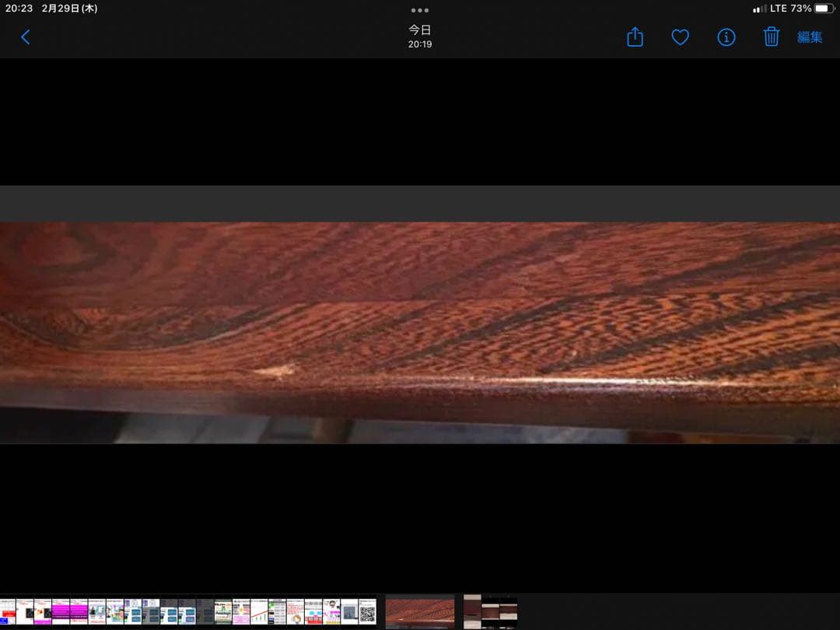Tap the 20:23 clock in status bar

pos(19,9)
